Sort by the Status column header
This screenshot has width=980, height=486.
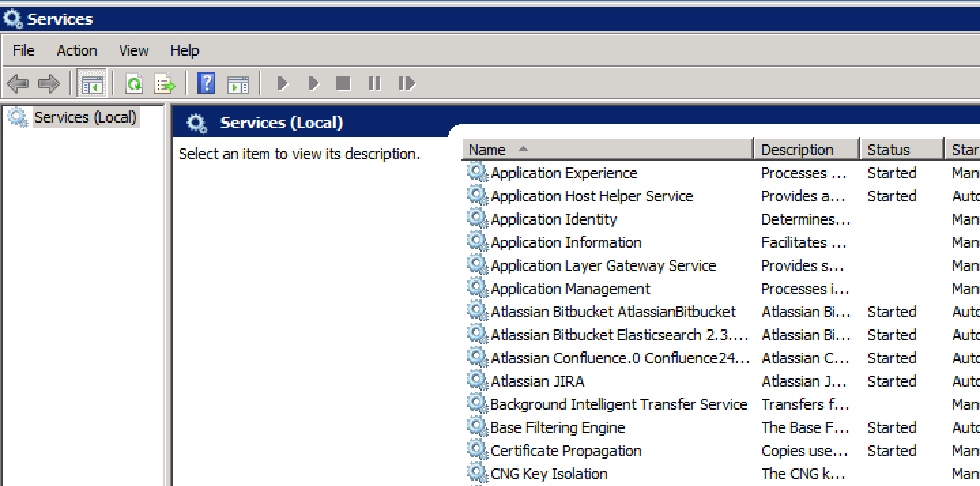tap(902, 150)
